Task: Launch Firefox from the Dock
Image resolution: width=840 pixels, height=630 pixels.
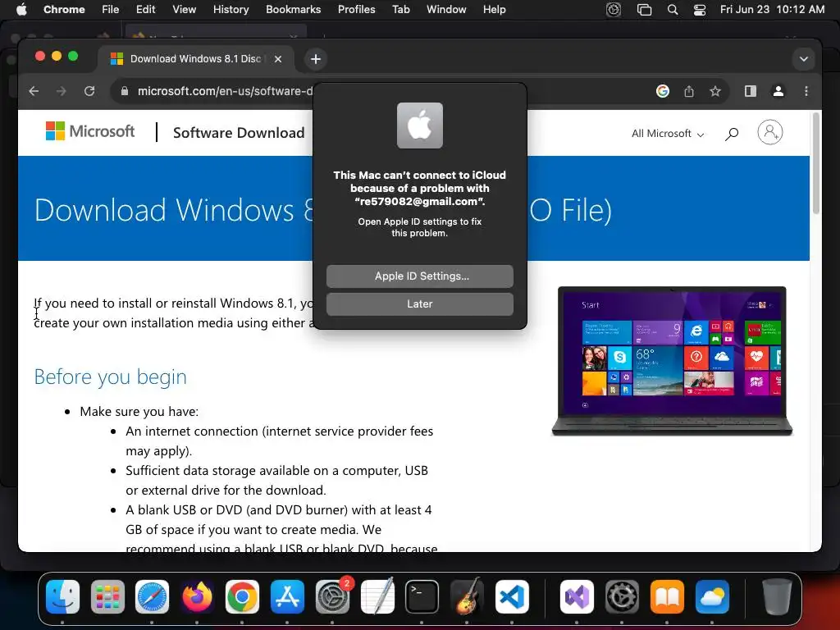Action: 197,596
